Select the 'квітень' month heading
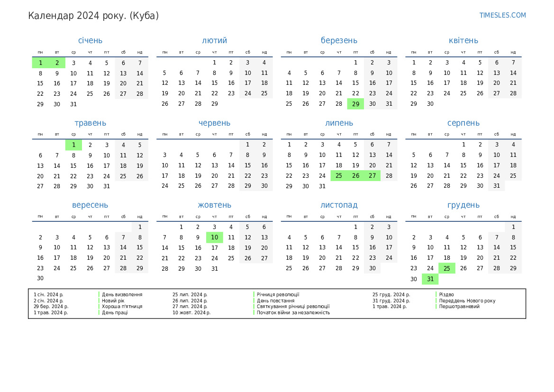The height and width of the screenshot is (392, 554). (x=463, y=40)
